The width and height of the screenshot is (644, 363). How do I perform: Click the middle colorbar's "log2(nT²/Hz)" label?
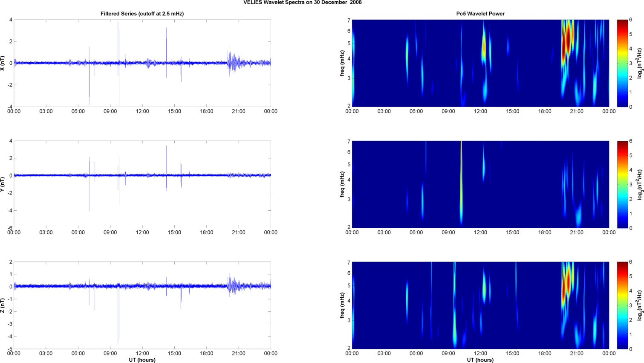click(x=640, y=184)
